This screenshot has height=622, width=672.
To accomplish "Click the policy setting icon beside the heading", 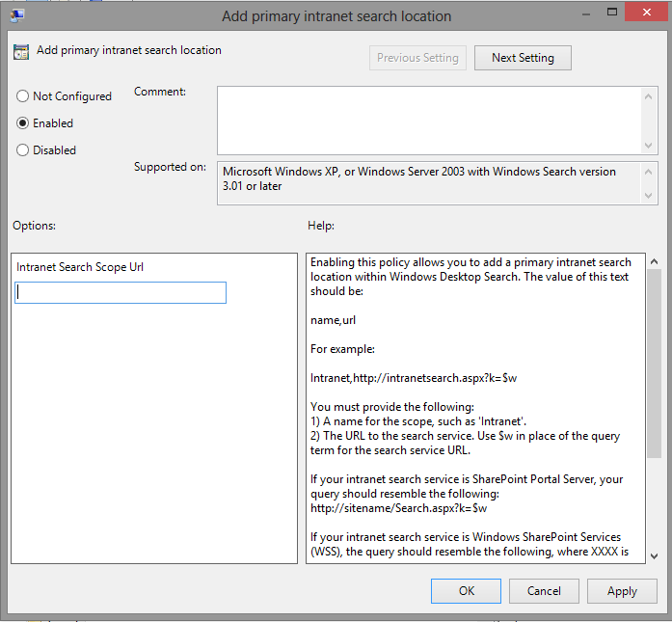I will pyautogui.click(x=21, y=52).
